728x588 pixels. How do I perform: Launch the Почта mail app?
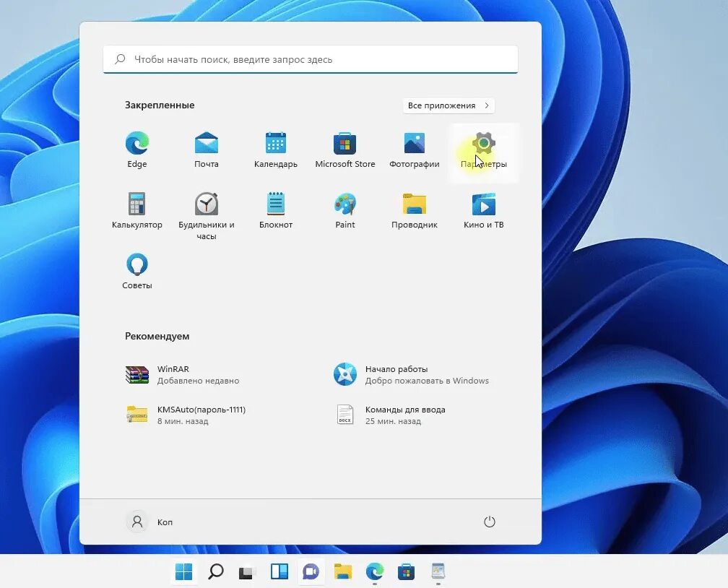[x=206, y=150]
